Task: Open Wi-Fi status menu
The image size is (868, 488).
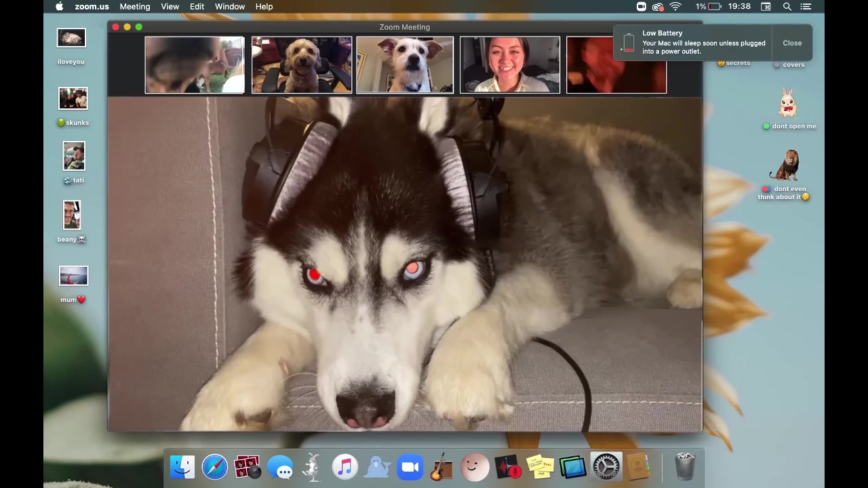Action: [675, 7]
